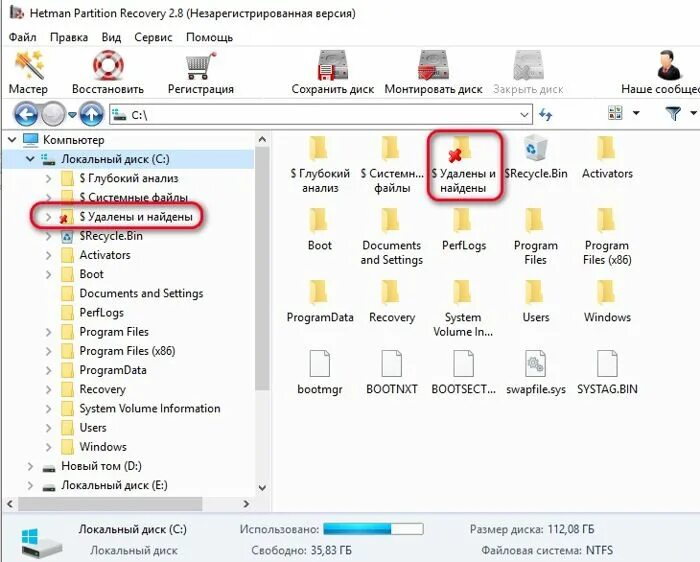Click tree horizontal scroll right arrow
This screenshot has width=700, height=562.
point(246,504)
